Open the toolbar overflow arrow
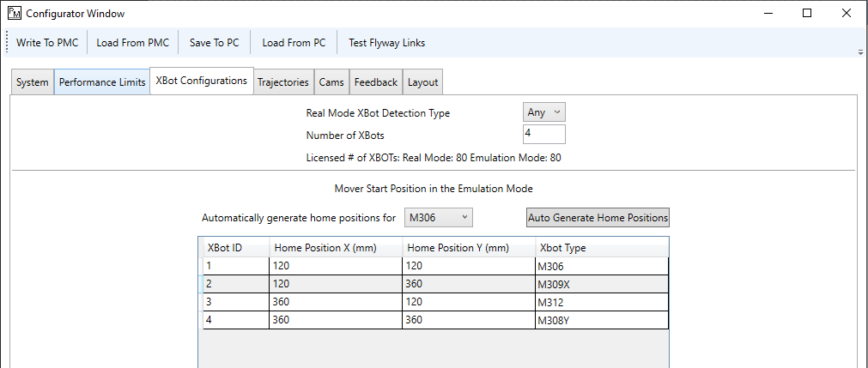 (x=860, y=51)
